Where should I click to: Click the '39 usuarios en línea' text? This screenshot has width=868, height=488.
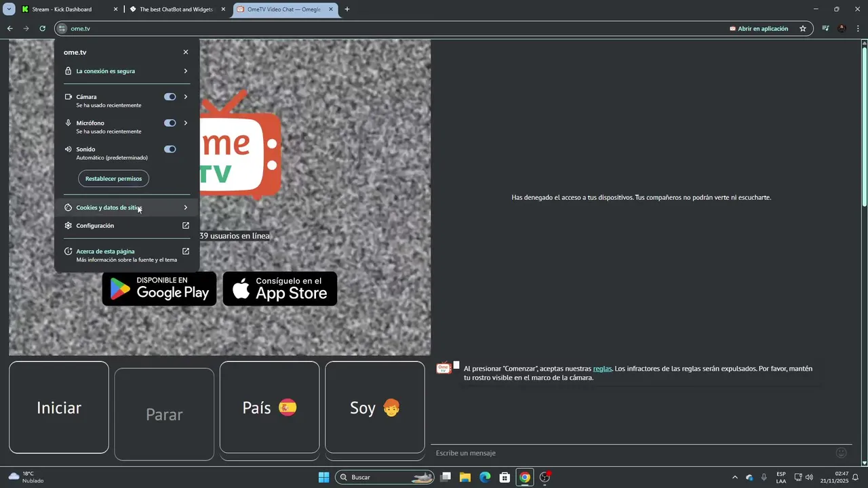pyautogui.click(x=235, y=236)
